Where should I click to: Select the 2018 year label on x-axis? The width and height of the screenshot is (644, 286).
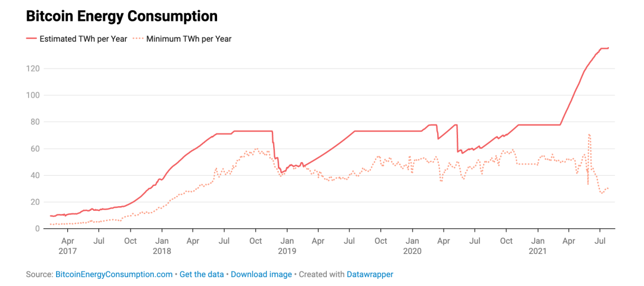[162, 251]
